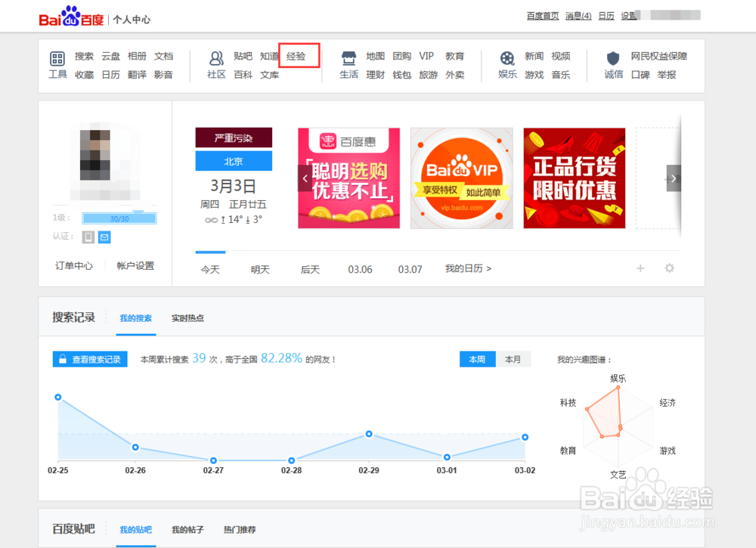Screen dimensions: 756x548
Task: Switch chart to 本周
Action: 477,359
